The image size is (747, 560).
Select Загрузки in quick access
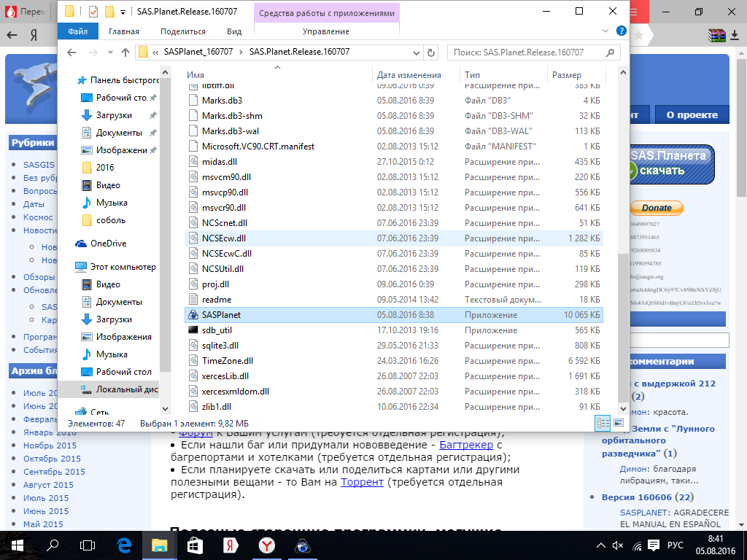click(114, 115)
